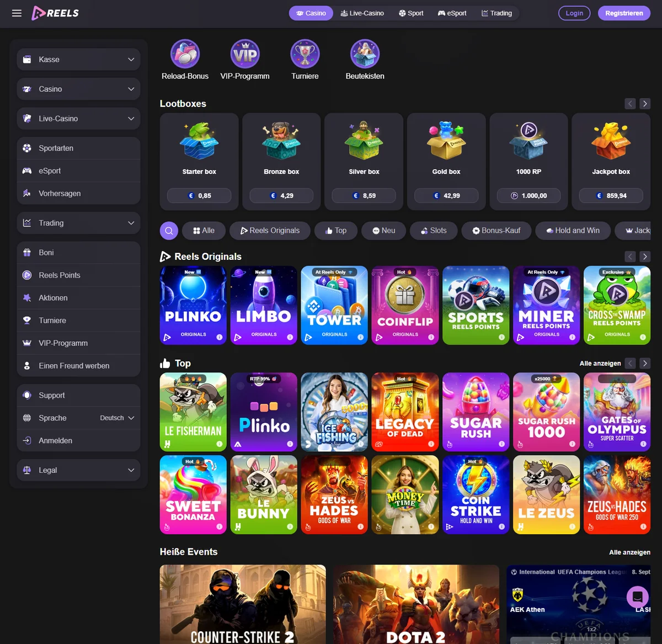Viewport: 662px width, 644px height.
Task: Expand the Trading sidebar section
Action: tap(78, 223)
